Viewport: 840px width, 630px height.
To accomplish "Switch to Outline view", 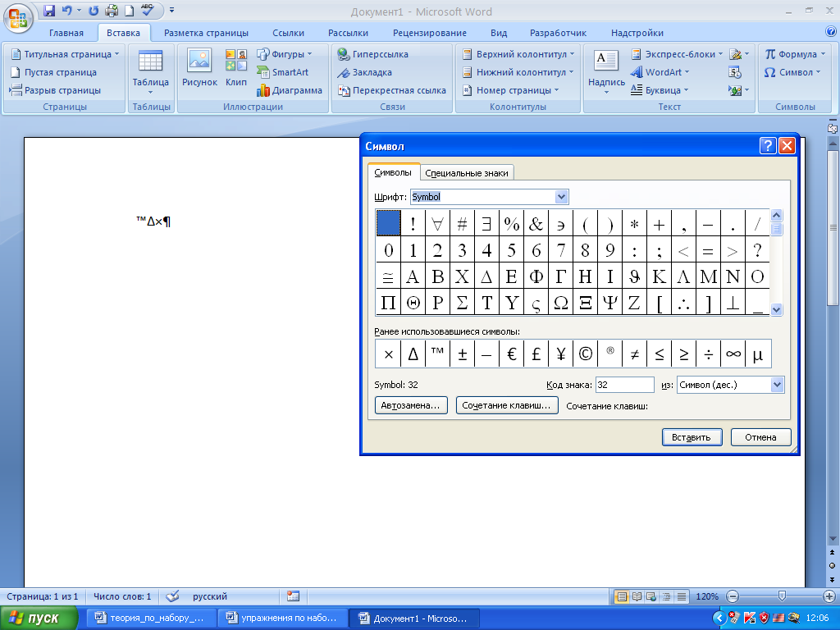I will 666,596.
